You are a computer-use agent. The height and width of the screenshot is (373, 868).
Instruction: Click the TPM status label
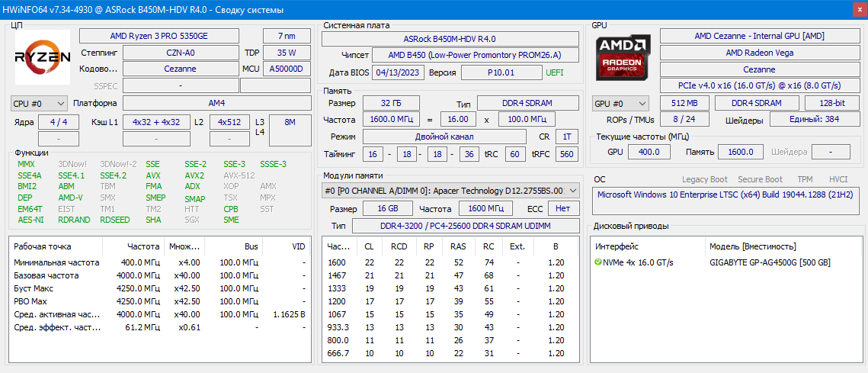pyautogui.click(x=805, y=179)
